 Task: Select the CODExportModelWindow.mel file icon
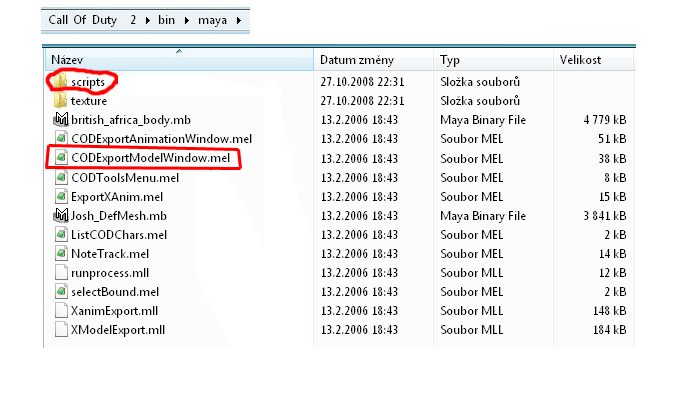click(x=61, y=158)
